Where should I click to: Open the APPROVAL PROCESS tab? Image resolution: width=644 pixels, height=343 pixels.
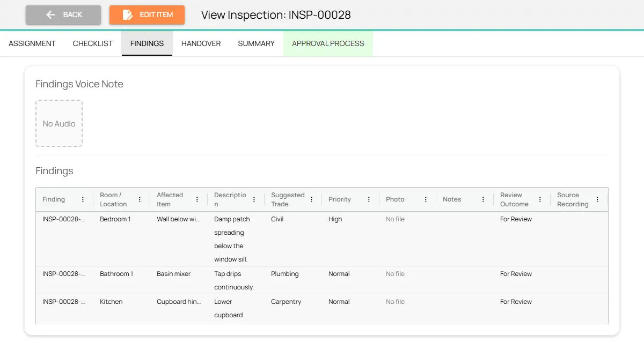tap(328, 43)
